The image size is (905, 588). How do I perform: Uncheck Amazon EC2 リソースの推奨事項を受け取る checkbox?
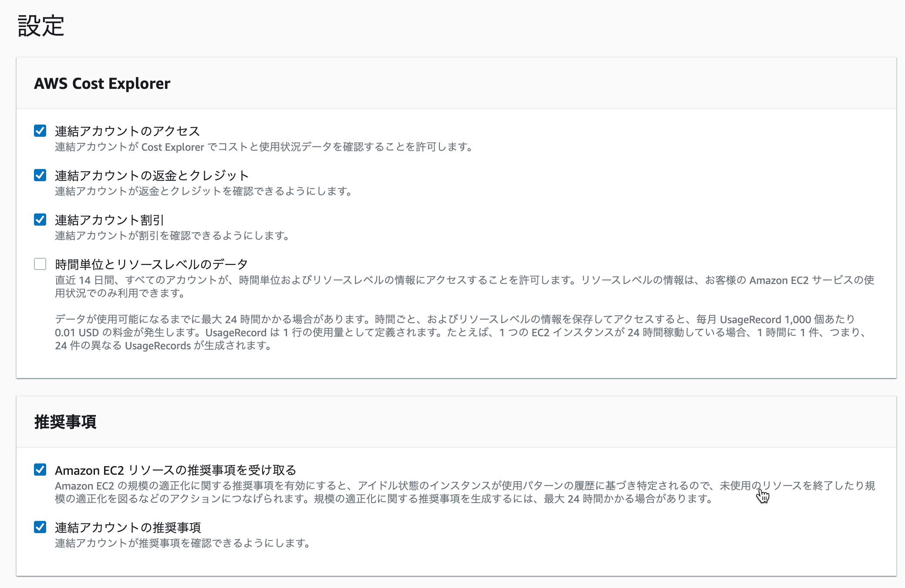coord(40,470)
